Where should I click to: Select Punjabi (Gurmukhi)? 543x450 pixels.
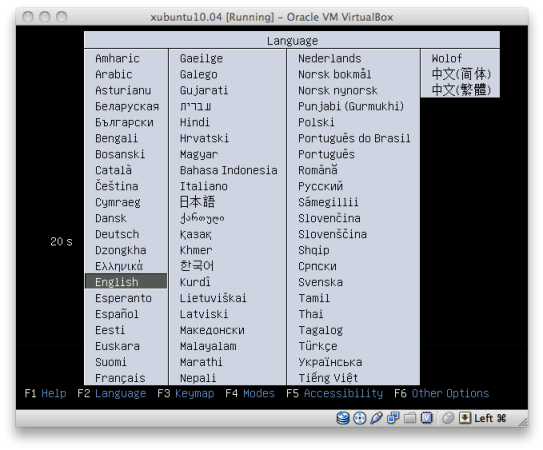click(x=351, y=106)
